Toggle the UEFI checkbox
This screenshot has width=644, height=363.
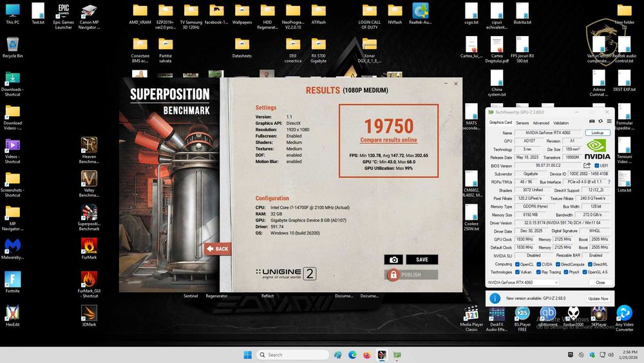597,166
